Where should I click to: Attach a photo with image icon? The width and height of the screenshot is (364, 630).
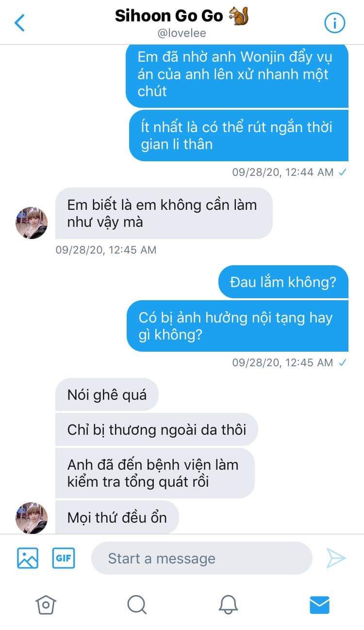[28, 558]
